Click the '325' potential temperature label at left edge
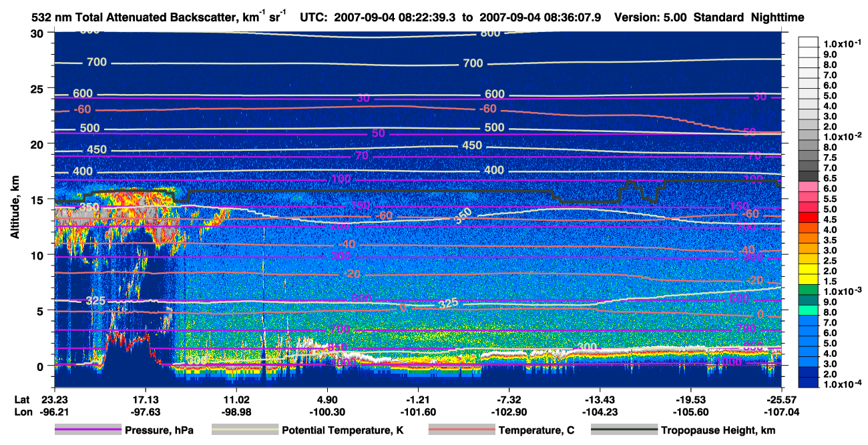This screenshot has height=445, width=868. pyautogui.click(x=96, y=301)
